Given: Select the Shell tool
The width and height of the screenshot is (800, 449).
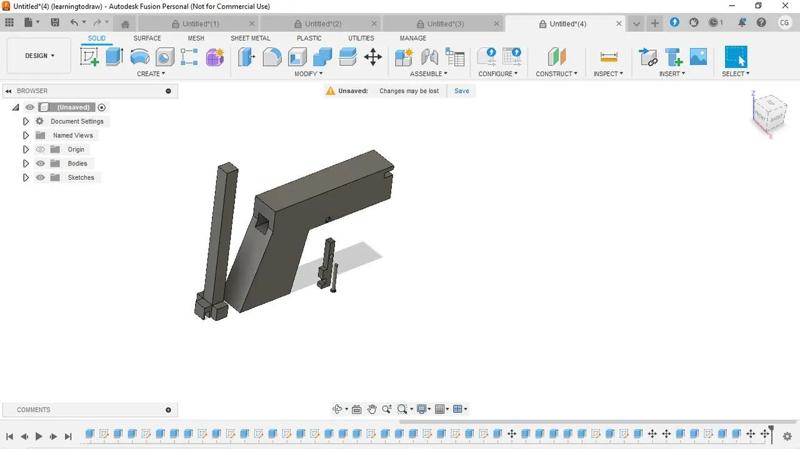Looking at the screenshot, I should [x=297, y=57].
